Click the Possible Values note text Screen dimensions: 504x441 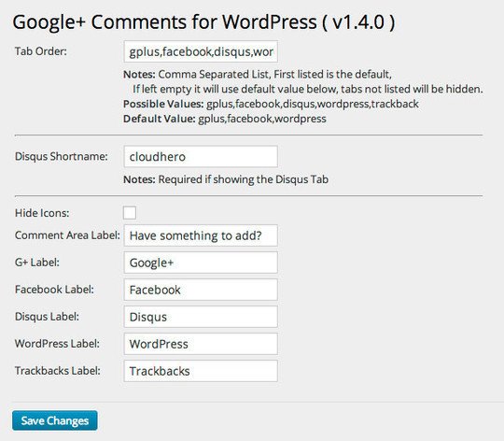271,104
